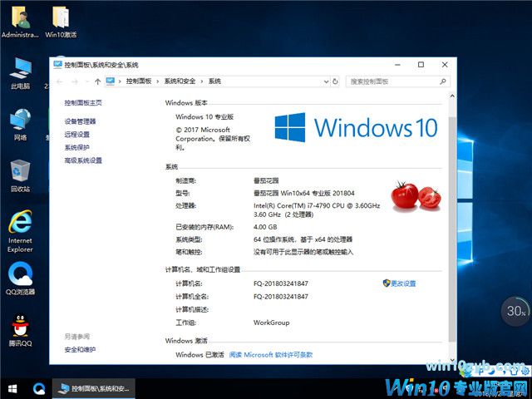Expand chevron after 系统和安全 breadcrumb

[202, 81]
